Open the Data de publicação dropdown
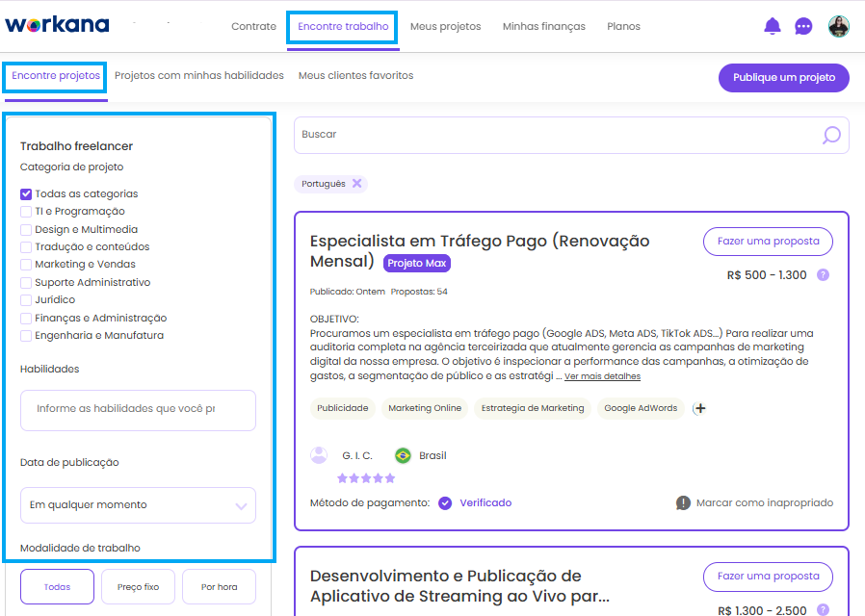This screenshot has height=616, width=865. [138, 505]
